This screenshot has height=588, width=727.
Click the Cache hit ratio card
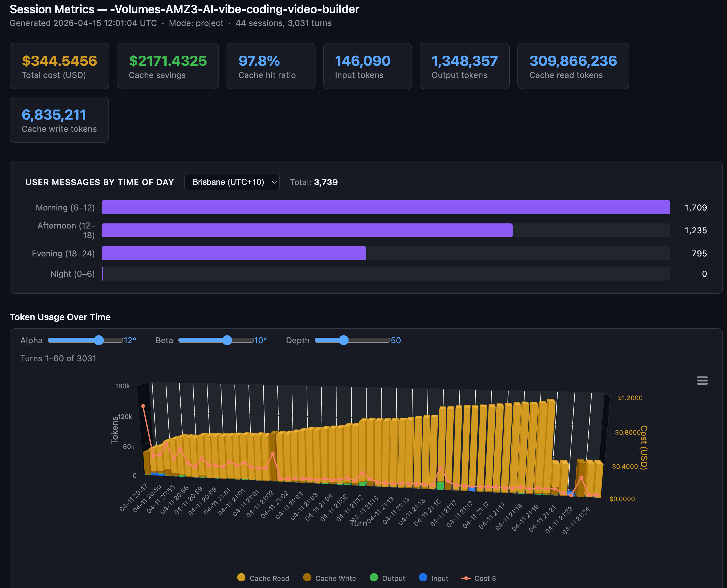click(x=271, y=66)
